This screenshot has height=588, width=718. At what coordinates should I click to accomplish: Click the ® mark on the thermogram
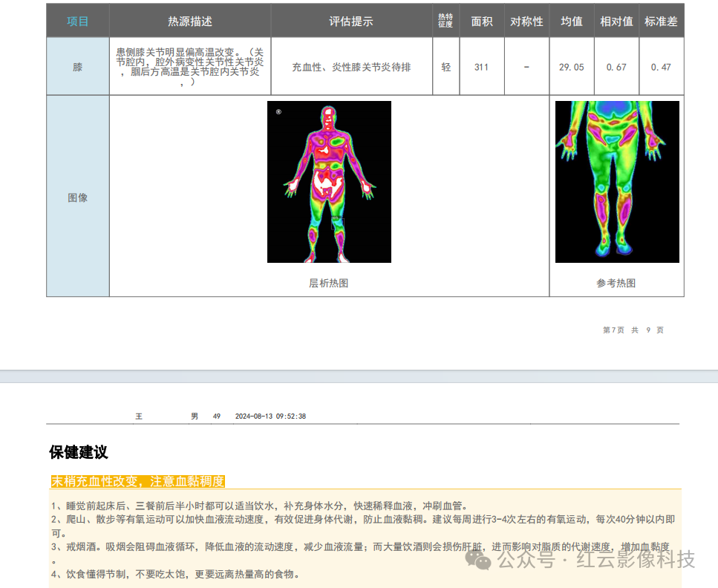(278, 112)
